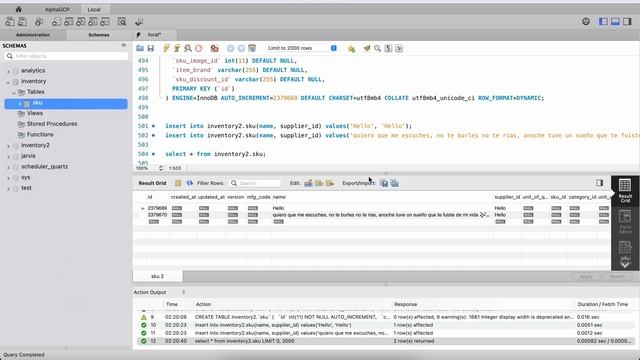This screenshot has width=640, height=360.
Task: Execute the whole script with lightning icon
Action: 166,48
